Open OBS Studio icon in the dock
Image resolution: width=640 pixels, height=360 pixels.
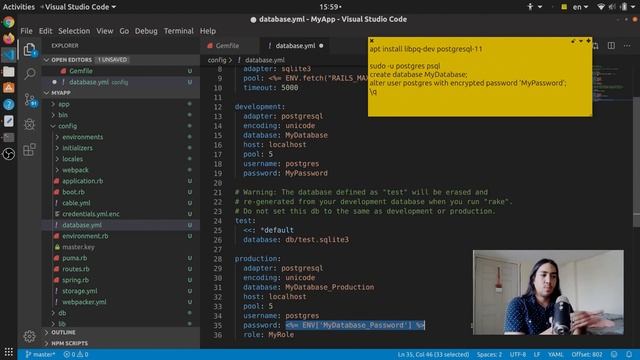(9, 154)
